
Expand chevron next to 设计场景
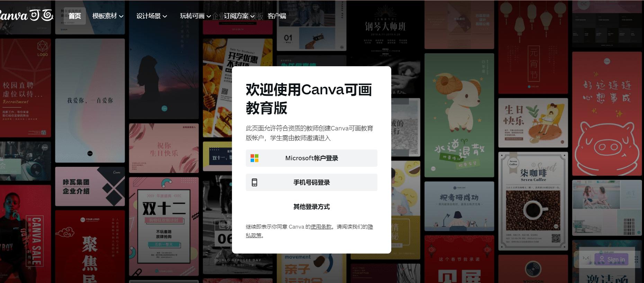coord(165,16)
